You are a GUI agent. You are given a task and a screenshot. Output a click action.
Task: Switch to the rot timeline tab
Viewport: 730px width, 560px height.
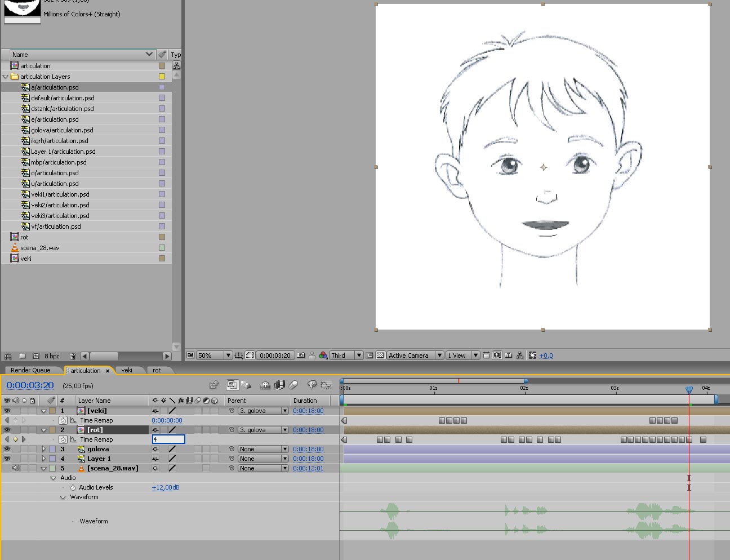point(157,370)
